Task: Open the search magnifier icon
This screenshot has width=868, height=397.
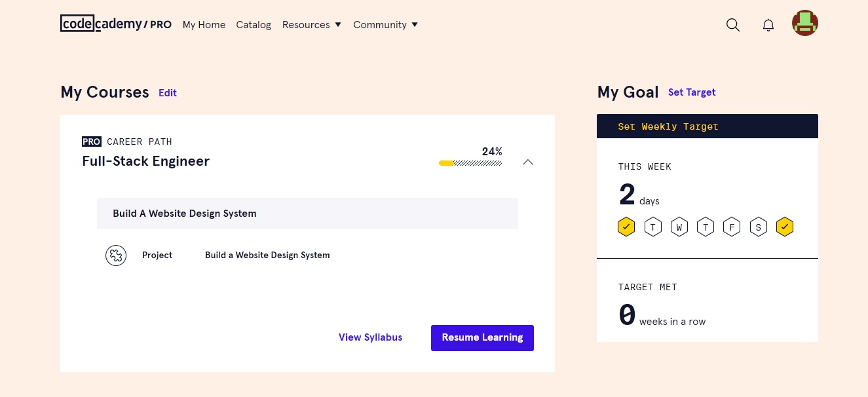Action: pyautogui.click(x=733, y=25)
